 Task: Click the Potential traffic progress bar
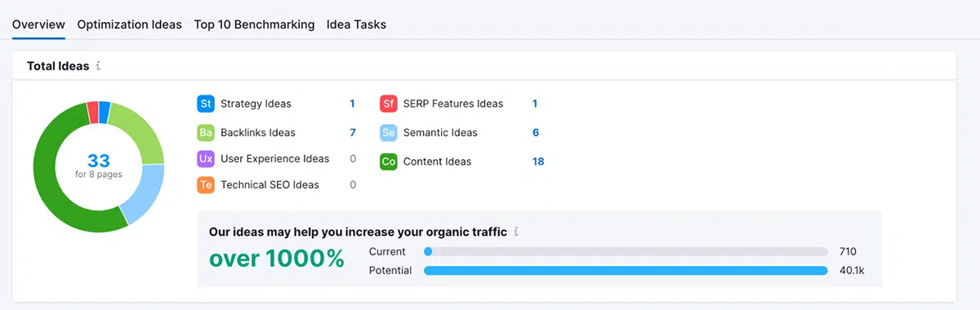626,270
